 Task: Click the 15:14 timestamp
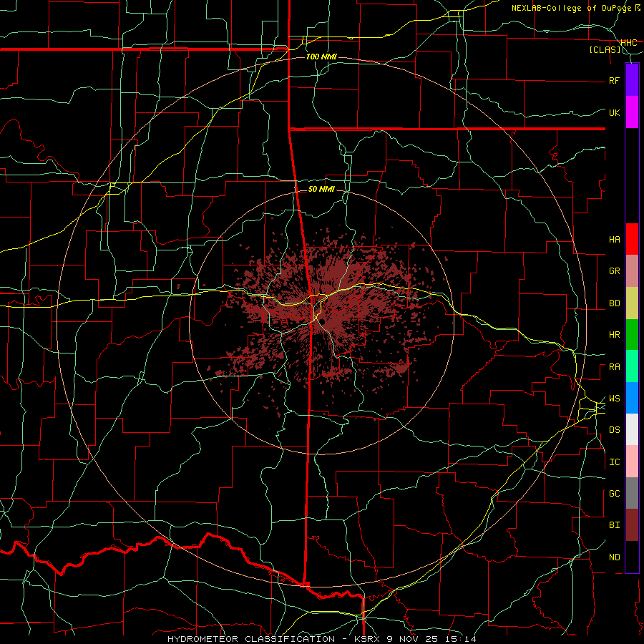point(462,639)
